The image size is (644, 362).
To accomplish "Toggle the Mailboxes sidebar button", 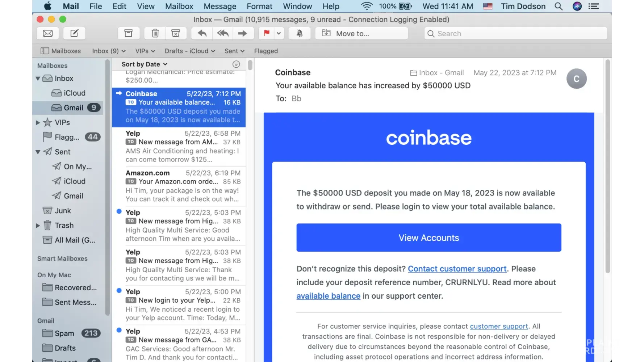I will (x=60, y=51).
